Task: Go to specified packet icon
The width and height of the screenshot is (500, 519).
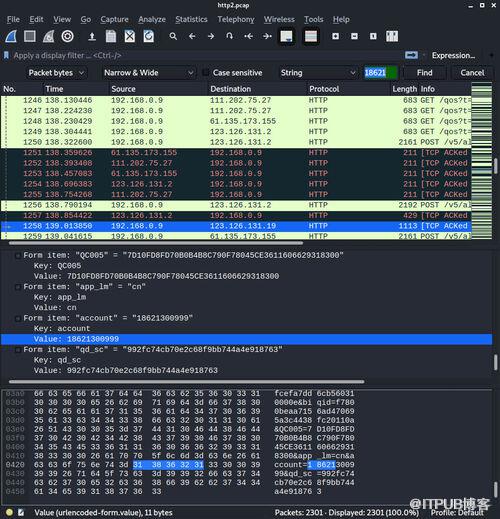Action: coord(229,36)
